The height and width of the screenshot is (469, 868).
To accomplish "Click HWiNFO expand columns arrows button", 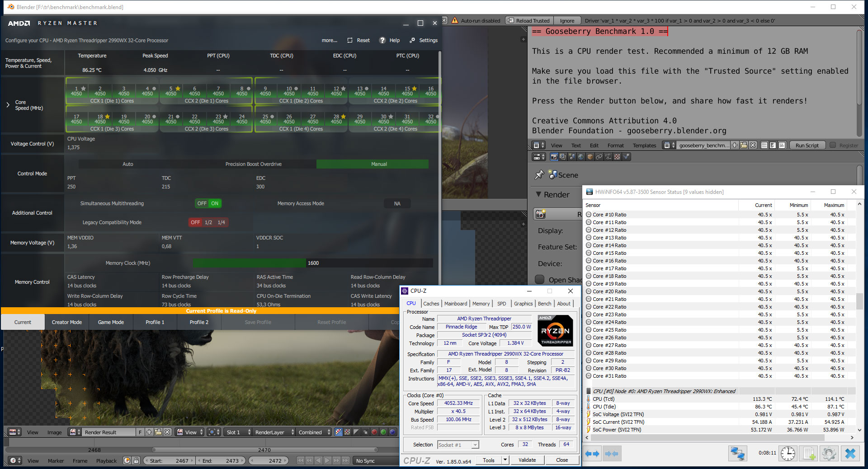I will coord(592,453).
